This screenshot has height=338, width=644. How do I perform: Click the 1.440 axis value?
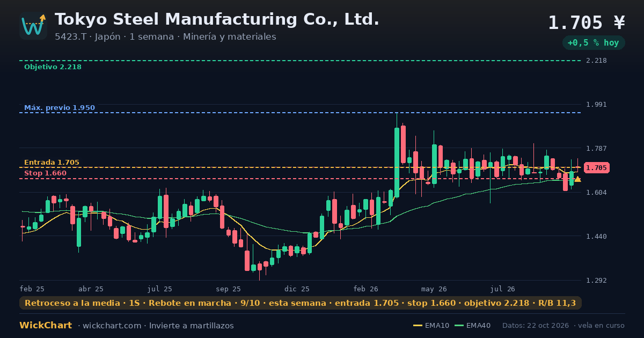pos(596,237)
